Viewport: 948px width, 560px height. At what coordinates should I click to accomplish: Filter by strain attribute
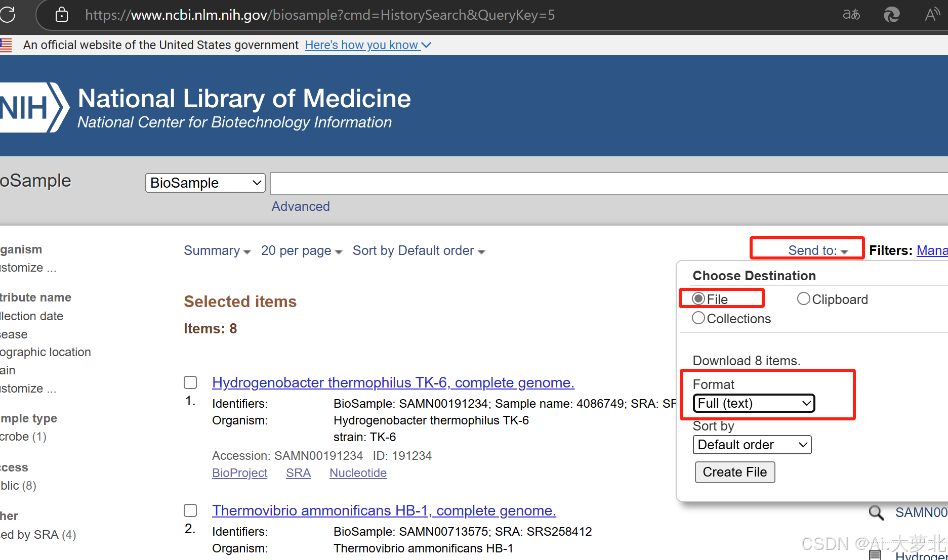pos(8,370)
